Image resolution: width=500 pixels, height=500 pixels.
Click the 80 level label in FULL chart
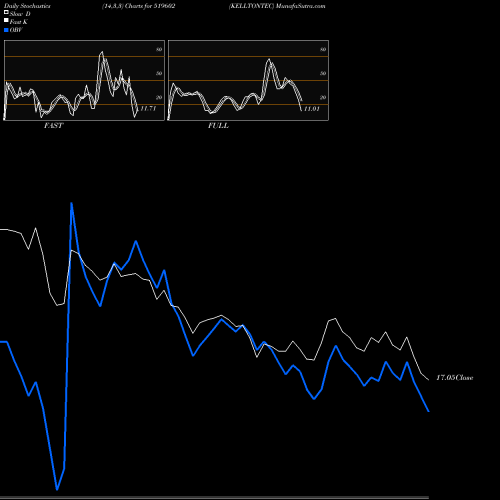(323, 49)
